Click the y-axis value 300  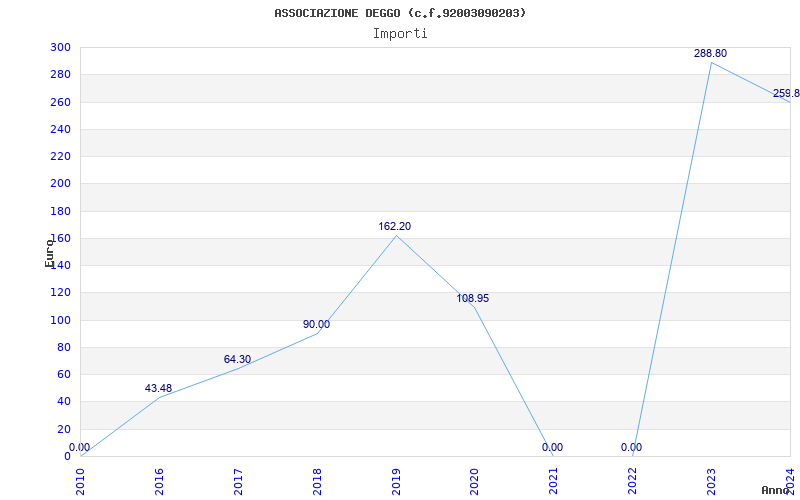[x=60, y=47]
